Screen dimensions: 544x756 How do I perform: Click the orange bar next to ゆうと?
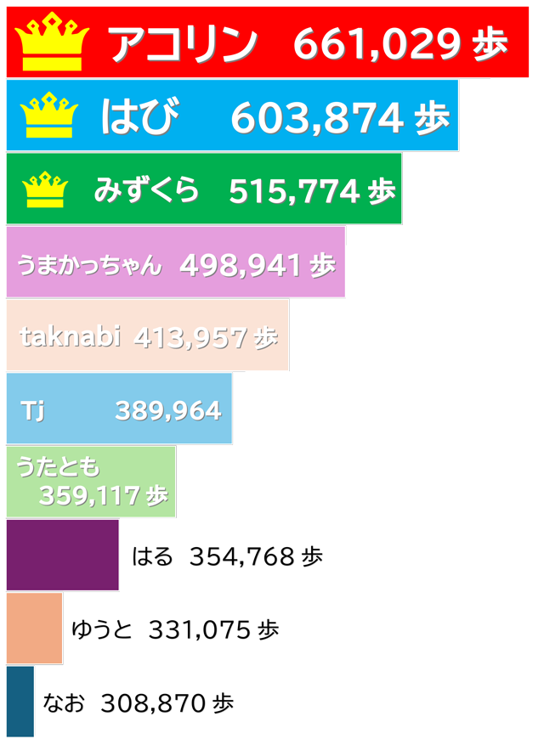click(34, 629)
